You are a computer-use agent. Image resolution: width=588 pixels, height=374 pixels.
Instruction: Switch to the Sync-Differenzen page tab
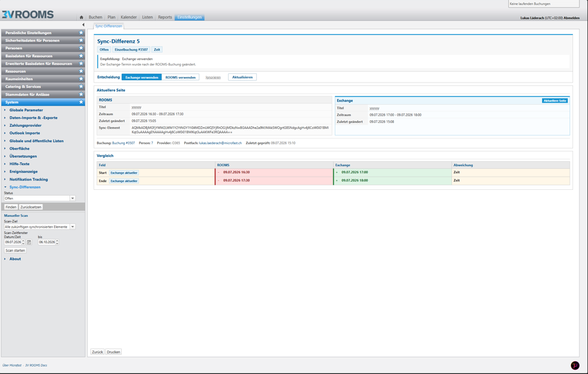(x=109, y=26)
